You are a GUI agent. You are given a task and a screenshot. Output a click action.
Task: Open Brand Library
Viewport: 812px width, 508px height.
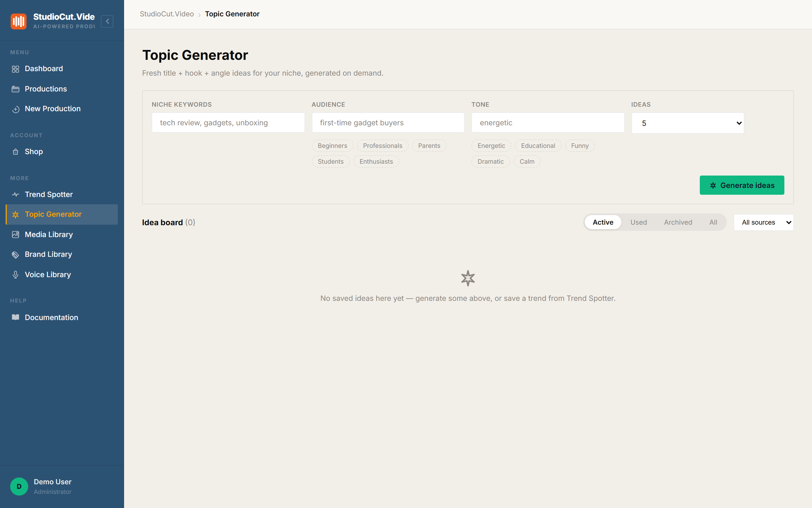[x=62, y=254]
